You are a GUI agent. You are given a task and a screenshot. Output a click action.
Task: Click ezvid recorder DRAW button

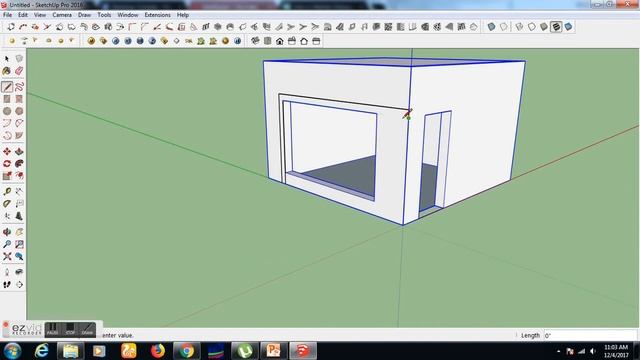(87, 329)
